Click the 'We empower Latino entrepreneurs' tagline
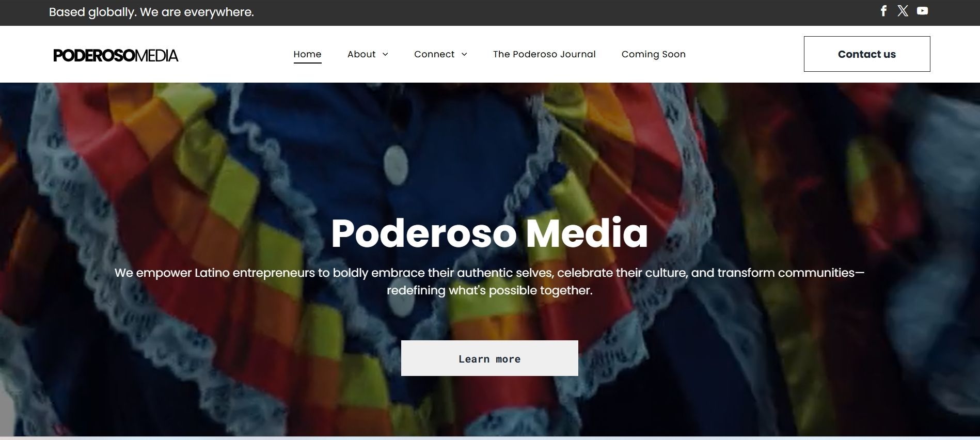Viewport: 980px width, 440px height. point(489,281)
